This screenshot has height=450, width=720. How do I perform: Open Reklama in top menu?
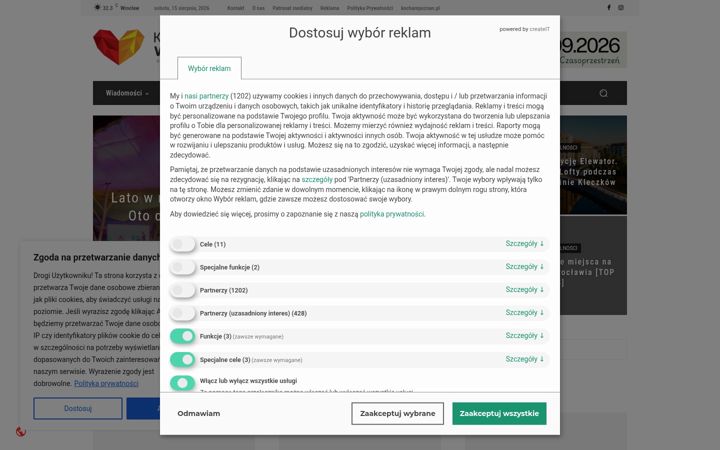coord(329,8)
